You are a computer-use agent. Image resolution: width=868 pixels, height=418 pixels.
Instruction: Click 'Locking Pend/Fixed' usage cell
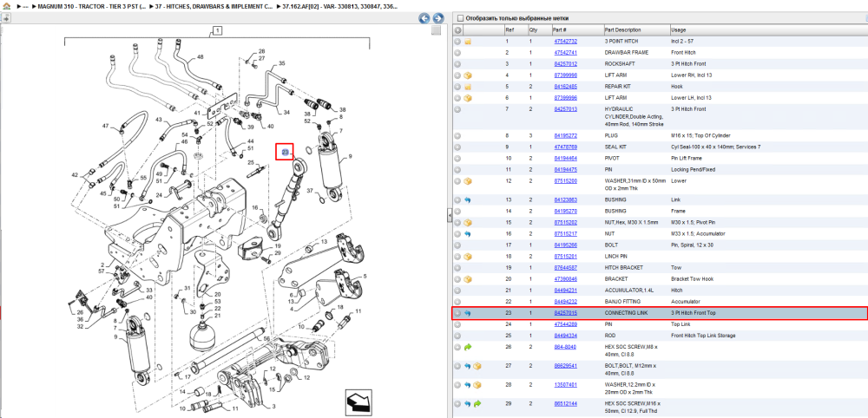692,170
